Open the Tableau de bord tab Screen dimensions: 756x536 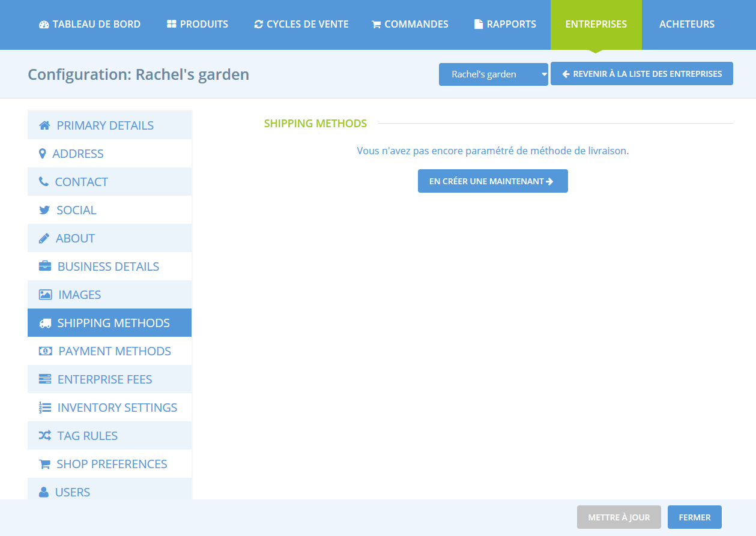(89, 25)
